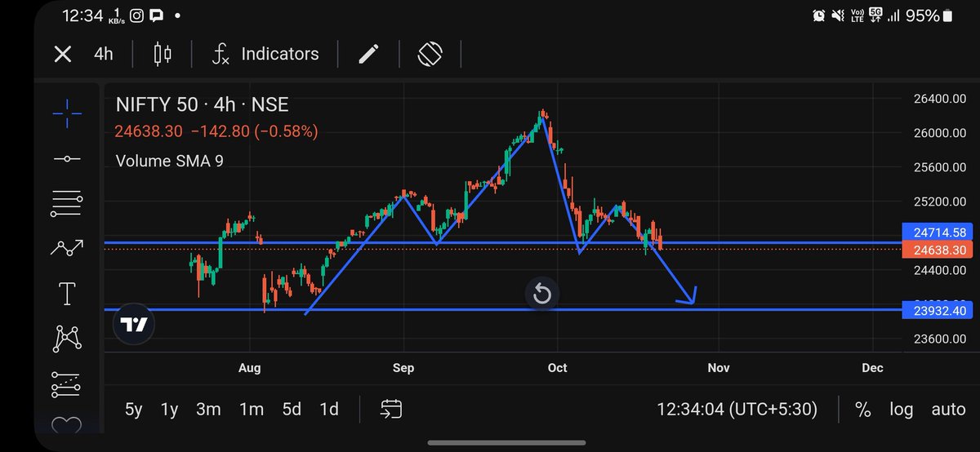This screenshot has width=980, height=452.
Task: Tap the 25600.00 price axis label
Action: pos(940,167)
